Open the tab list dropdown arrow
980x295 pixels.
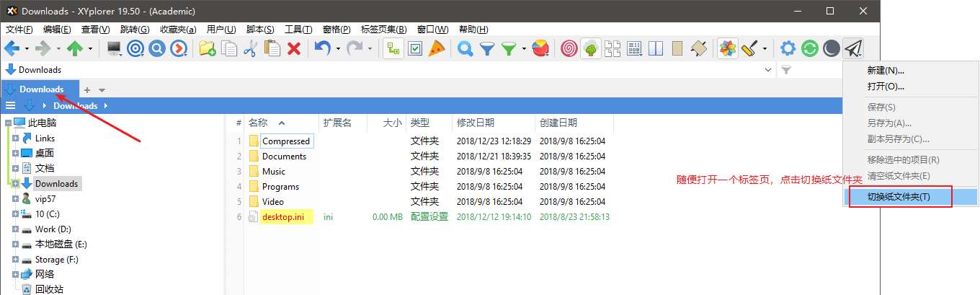point(102,90)
